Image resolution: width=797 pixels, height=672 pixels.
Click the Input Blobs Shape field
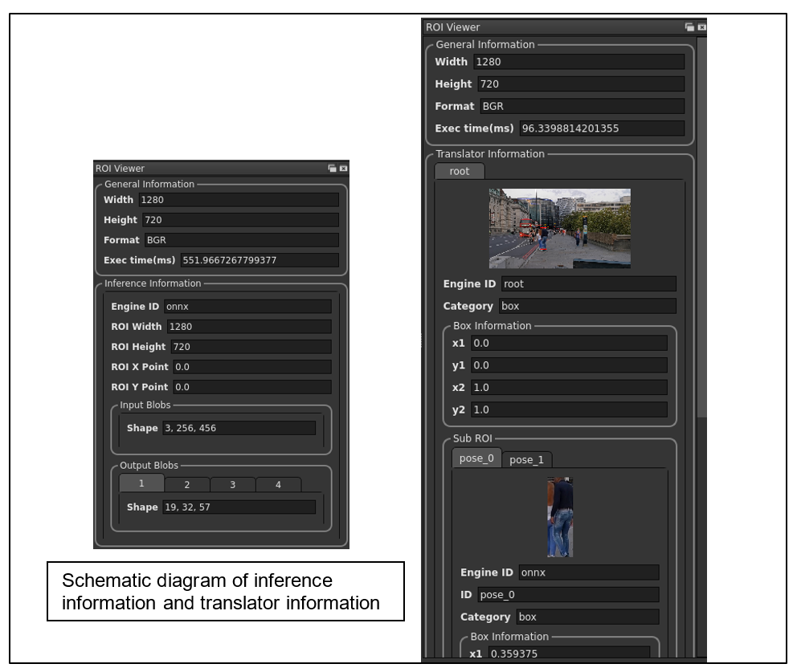241,427
